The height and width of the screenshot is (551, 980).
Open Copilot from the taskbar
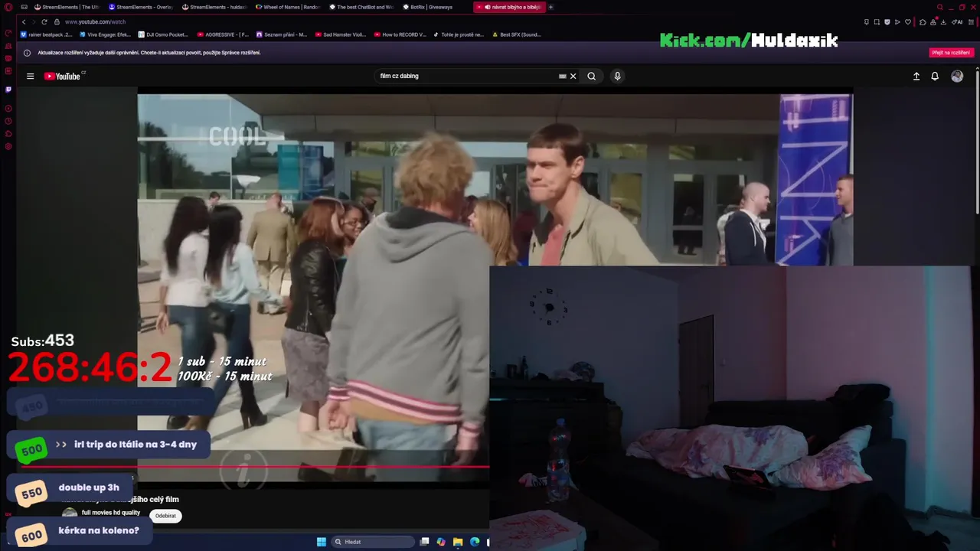pyautogui.click(x=441, y=542)
